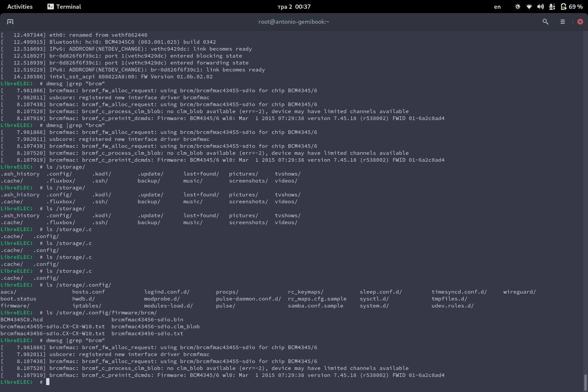The width and height of the screenshot is (588, 392).
Task: Open the clock and calendar panel
Action: 294,7
